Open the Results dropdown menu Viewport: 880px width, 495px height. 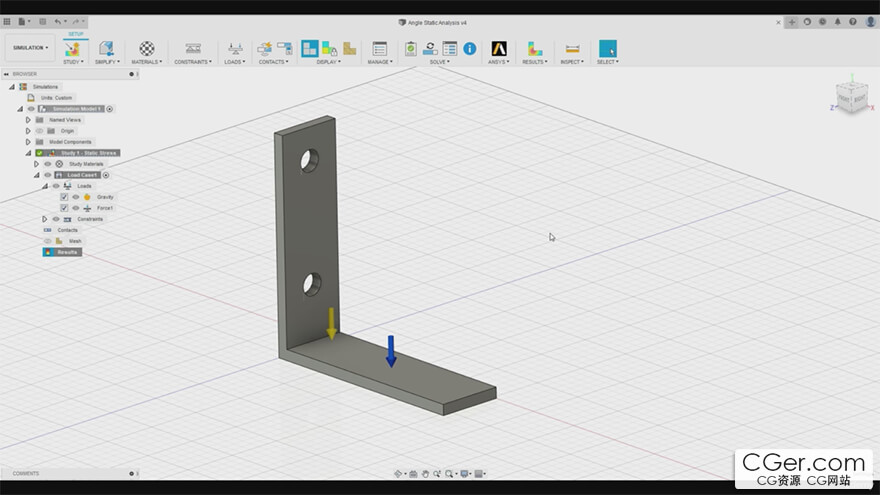tap(535, 62)
